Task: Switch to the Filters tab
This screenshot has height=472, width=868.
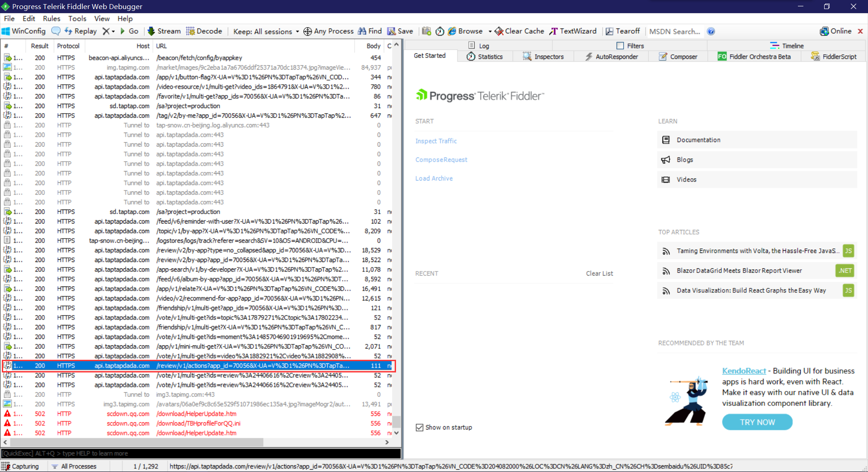Action: pos(630,46)
